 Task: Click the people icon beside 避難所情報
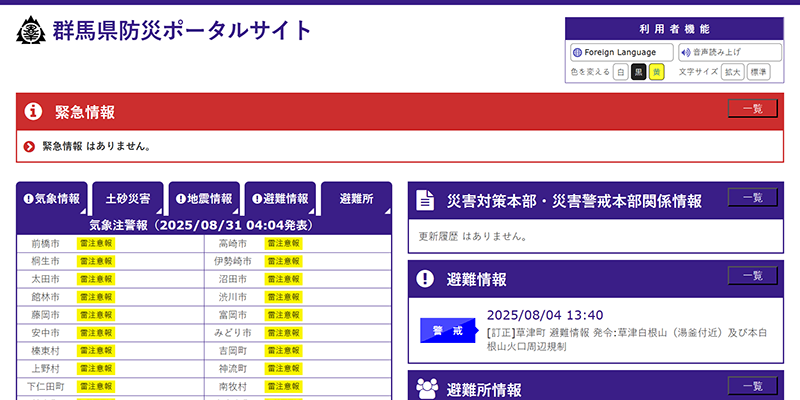tap(427, 389)
